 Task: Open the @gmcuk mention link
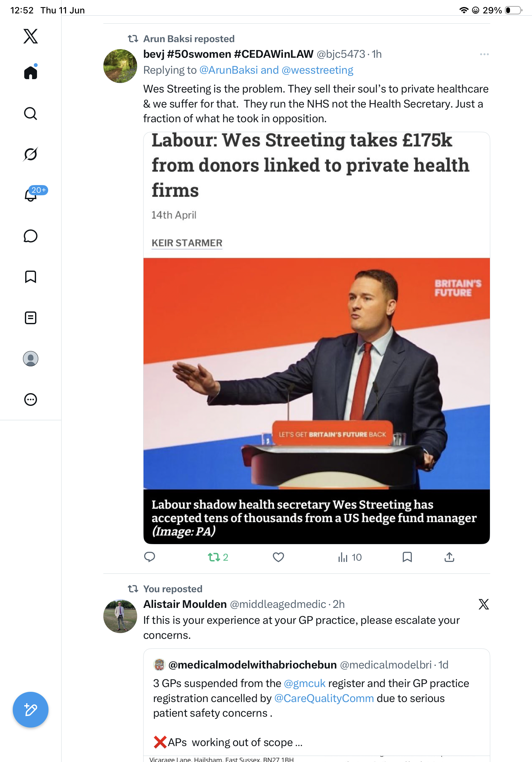click(305, 683)
